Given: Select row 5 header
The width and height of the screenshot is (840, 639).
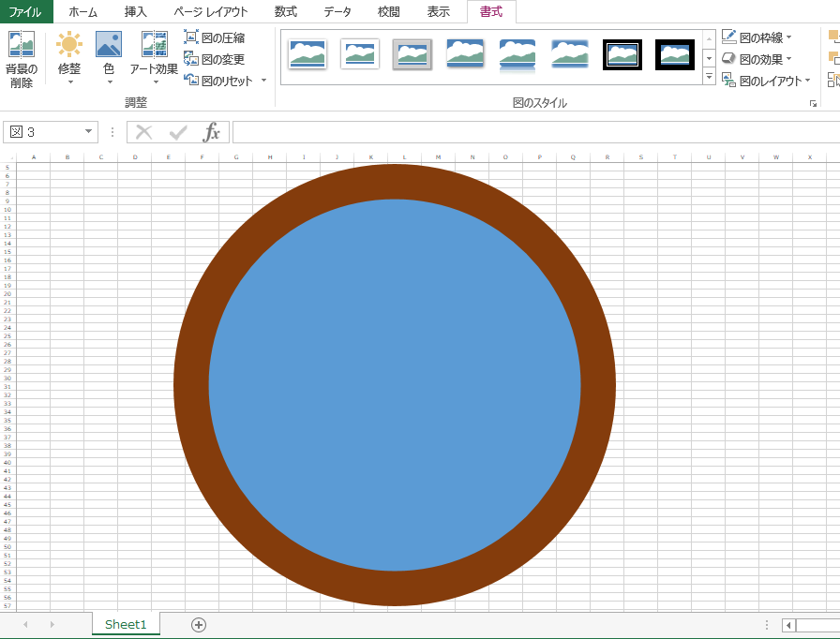Looking at the screenshot, I should [7, 168].
